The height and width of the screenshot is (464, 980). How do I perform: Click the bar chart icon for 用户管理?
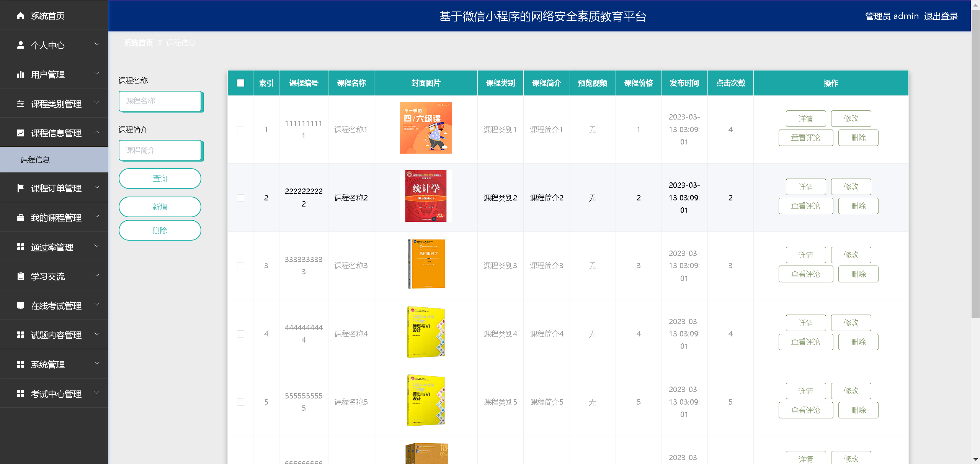(21, 74)
